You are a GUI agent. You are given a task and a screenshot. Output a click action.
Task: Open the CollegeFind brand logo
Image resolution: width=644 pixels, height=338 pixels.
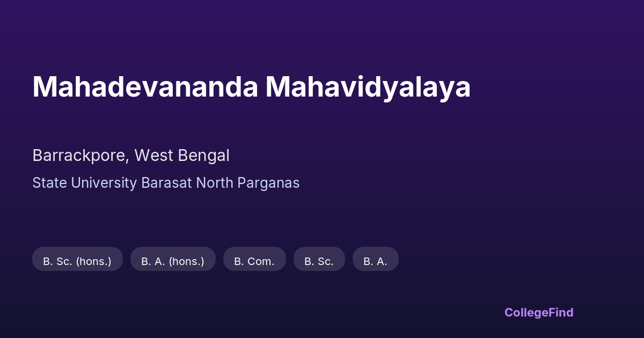tap(539, 312)
